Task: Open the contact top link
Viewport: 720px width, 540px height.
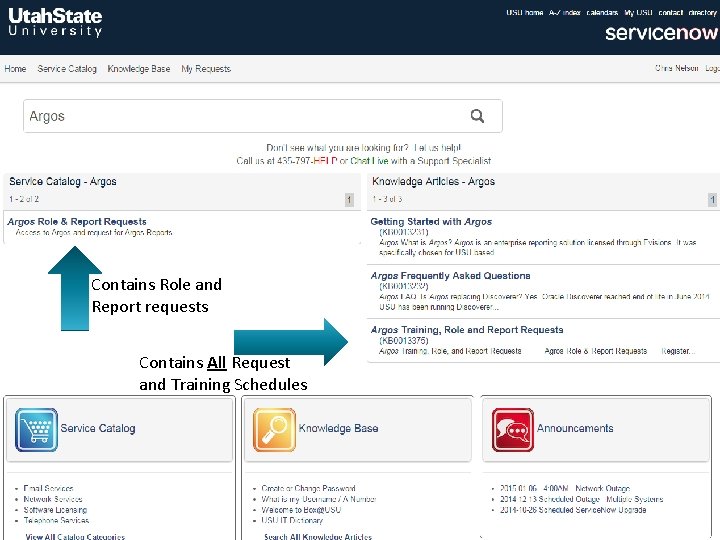Action: pos(670,12)
